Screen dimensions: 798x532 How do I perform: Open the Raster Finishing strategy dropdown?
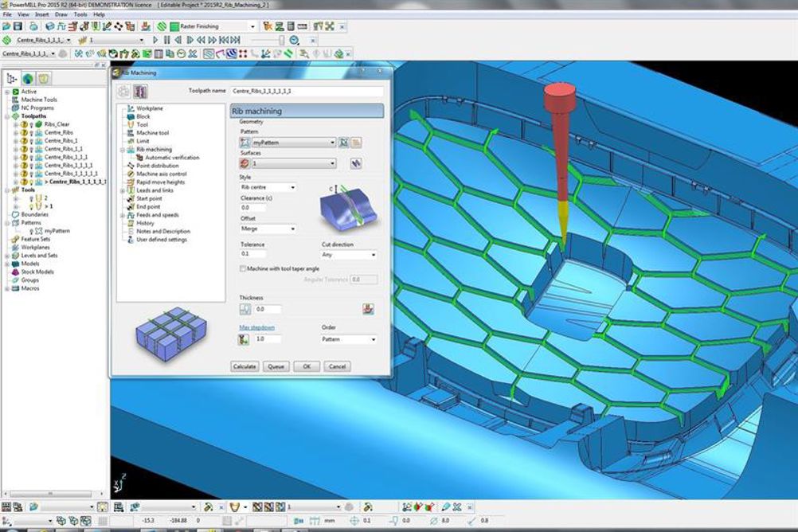pyautogui.click(x=252, y=26)
